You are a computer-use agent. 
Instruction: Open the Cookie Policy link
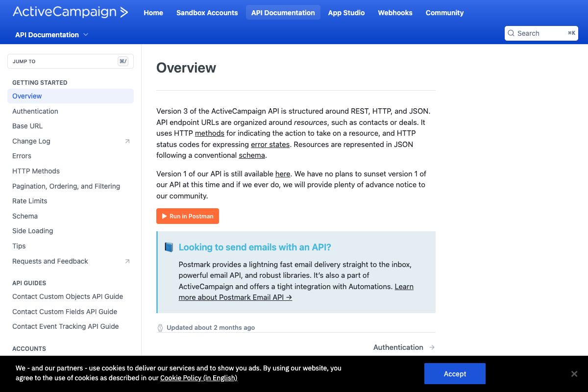[x=199, y=378]
